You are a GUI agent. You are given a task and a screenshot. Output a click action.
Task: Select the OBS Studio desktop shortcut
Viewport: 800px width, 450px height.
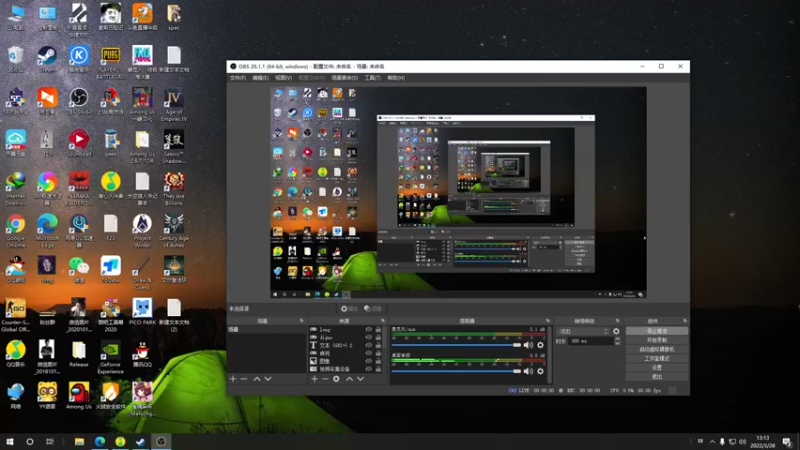tap(79, 102)
